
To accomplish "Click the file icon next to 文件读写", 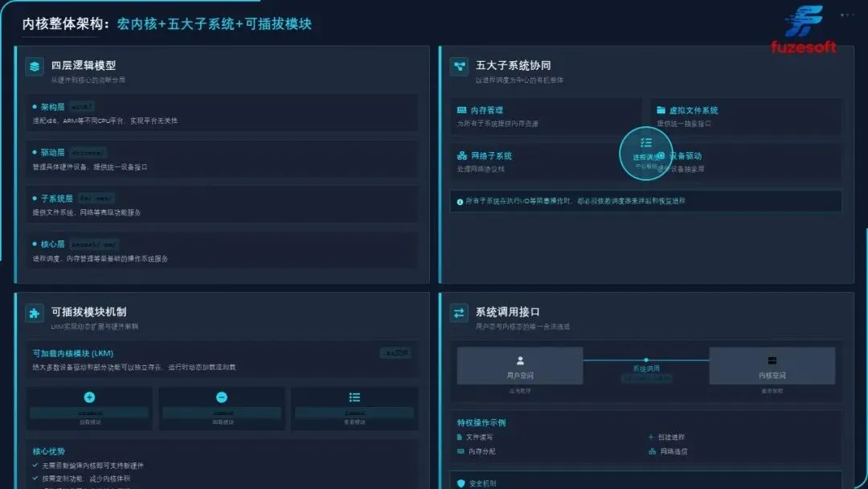I will [x=460, y=437].
